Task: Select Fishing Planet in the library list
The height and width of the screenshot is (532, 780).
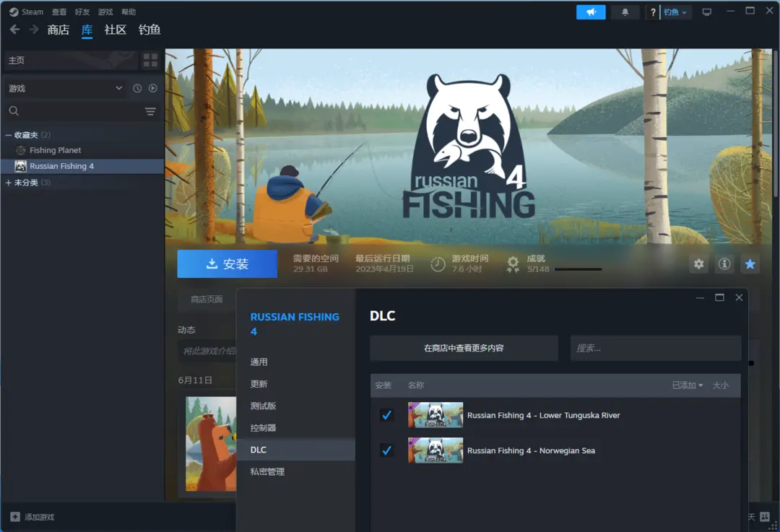Action: 82,150
